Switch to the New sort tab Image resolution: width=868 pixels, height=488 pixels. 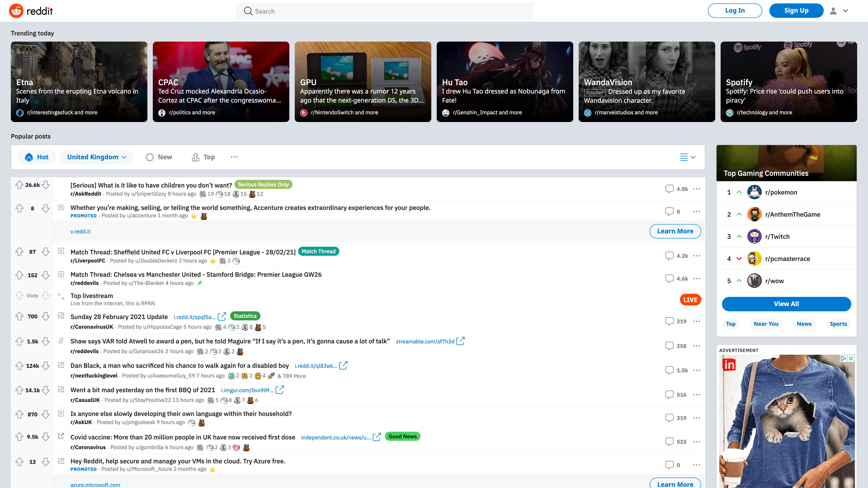pos(159,157)
